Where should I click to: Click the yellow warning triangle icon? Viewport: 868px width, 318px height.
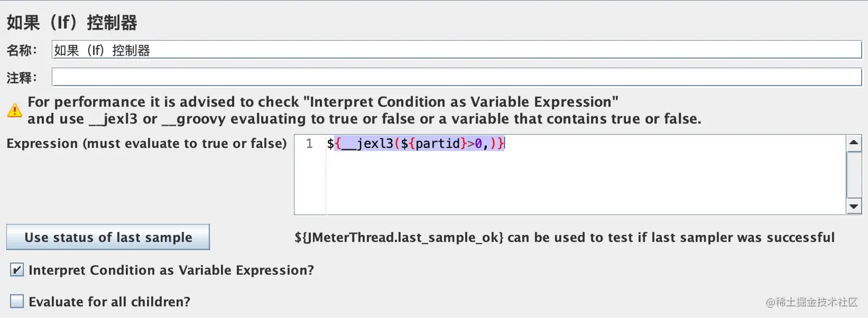pos(14,111)
